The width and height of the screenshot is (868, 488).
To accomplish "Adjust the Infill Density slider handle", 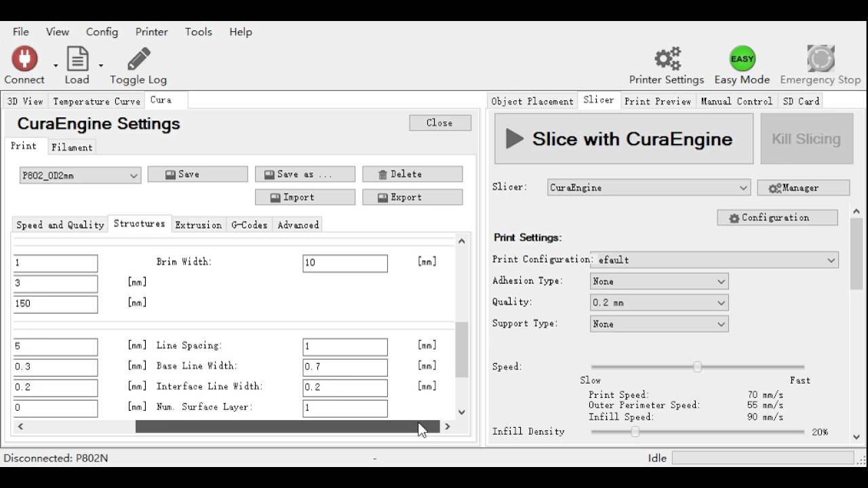I will tap(635, 432).
